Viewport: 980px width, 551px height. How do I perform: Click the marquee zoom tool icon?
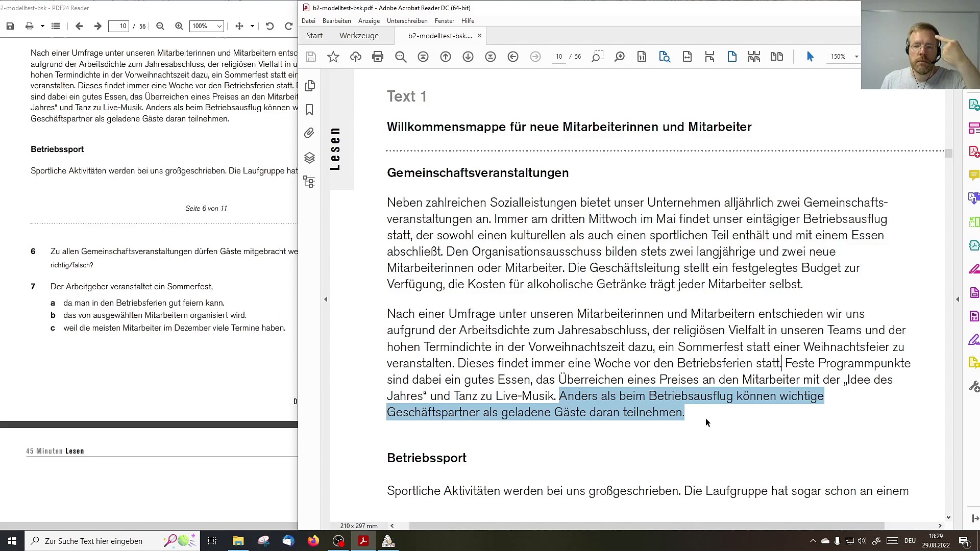click(x=597, y=57)
